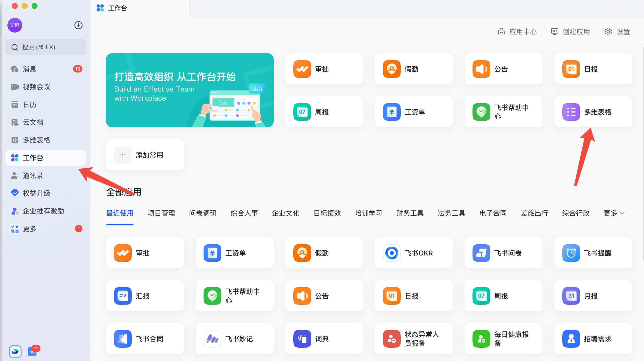Open 状态异常人员报备 app
Viewport: 644px width, 361px height.
click(x=414, y=339)
